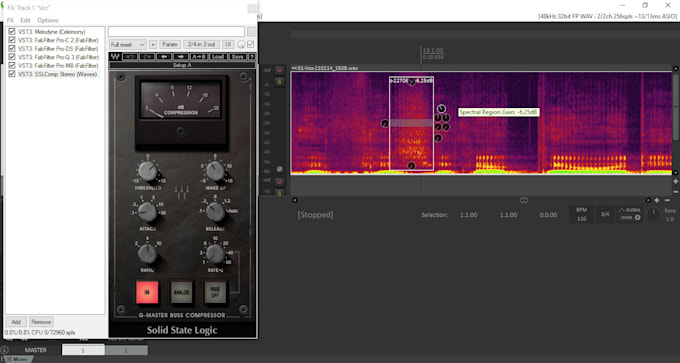Click the vertical zoom-in plus icon
Screen dimensions: 680x363
[x=675, y=181]
